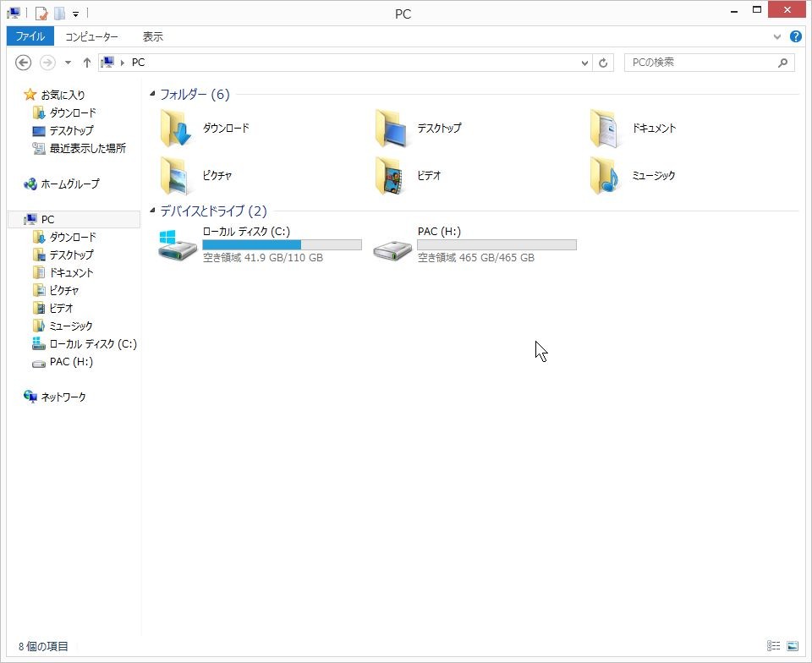This screenshot has width=812, height=663.
Task: Switch to large icons view in status bar
Action: [x=793, y=645]
